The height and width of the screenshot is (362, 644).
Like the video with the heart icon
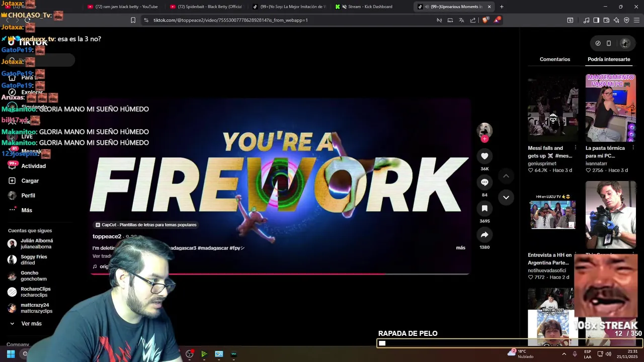coord(485,156)
